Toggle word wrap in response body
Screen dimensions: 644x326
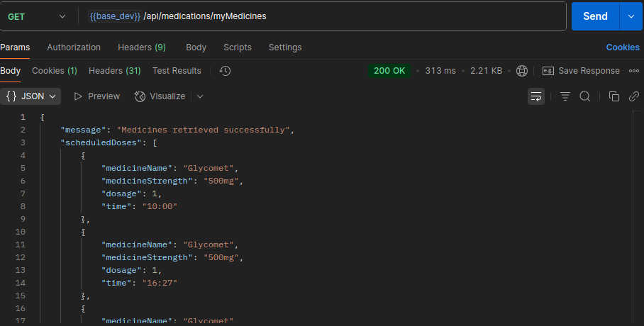(x=536, y=96)
